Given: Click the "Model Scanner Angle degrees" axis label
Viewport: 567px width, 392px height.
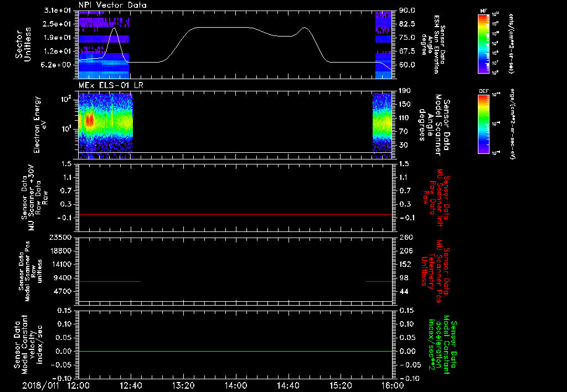Looking at the screenshot, I should pos(434,125).
